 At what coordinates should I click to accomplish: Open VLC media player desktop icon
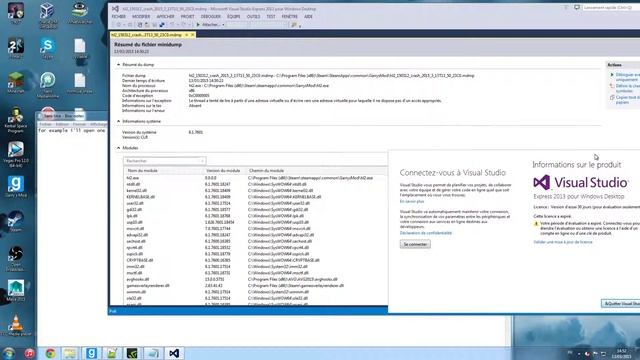[x=16, y=326]
